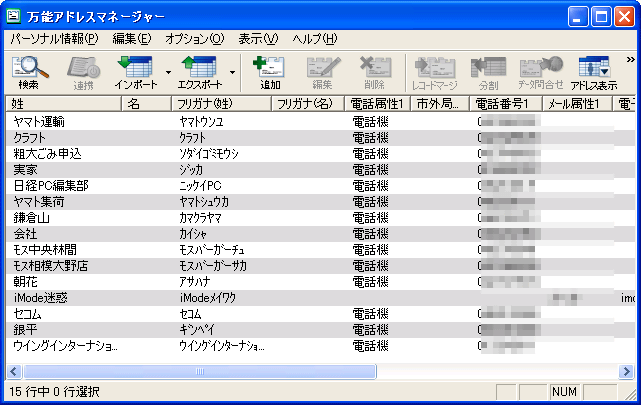Click the アドレス表示 toolbar icon

click(x=594, y=73)
